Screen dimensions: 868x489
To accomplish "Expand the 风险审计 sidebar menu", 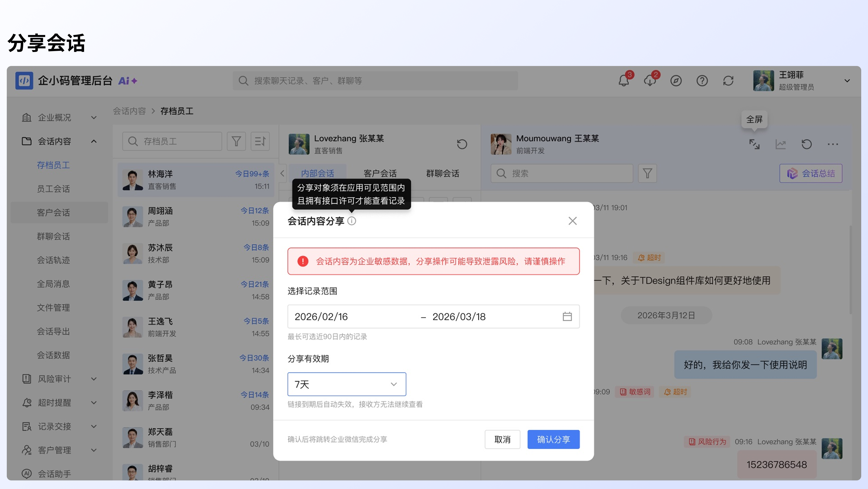I will pyautogui.click(x=94, y=379).
